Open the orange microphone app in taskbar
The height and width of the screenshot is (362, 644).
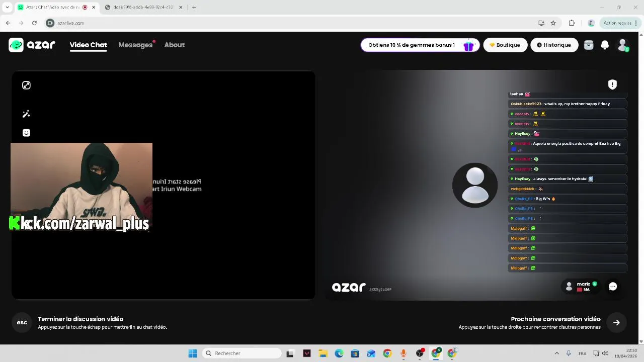coord(403,353)
